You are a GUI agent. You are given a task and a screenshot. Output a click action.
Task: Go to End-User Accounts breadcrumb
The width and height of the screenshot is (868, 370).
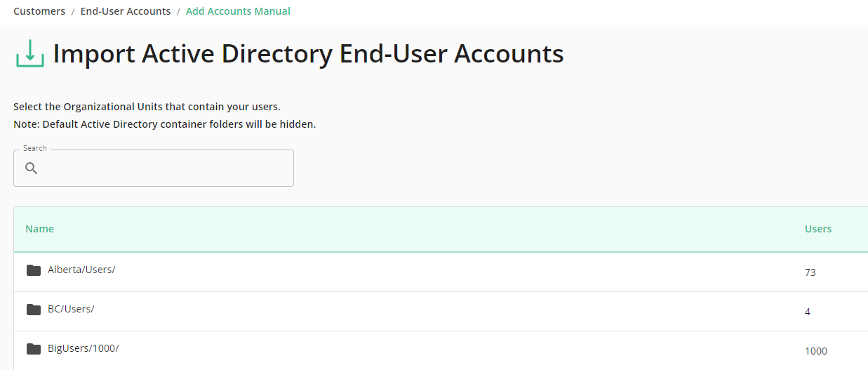126,11
